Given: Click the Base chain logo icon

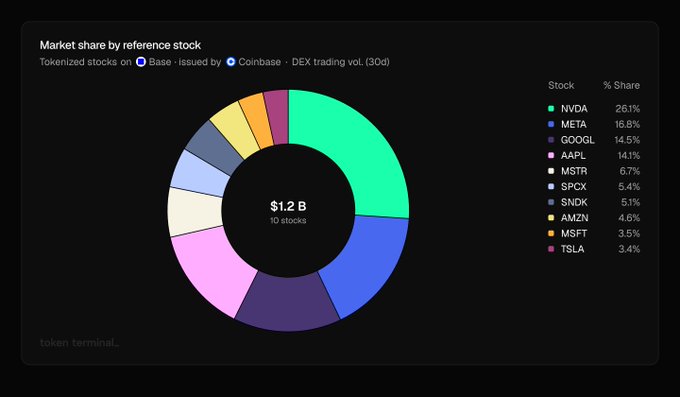Looking at the screenshot, I should [x=141, y=62].
